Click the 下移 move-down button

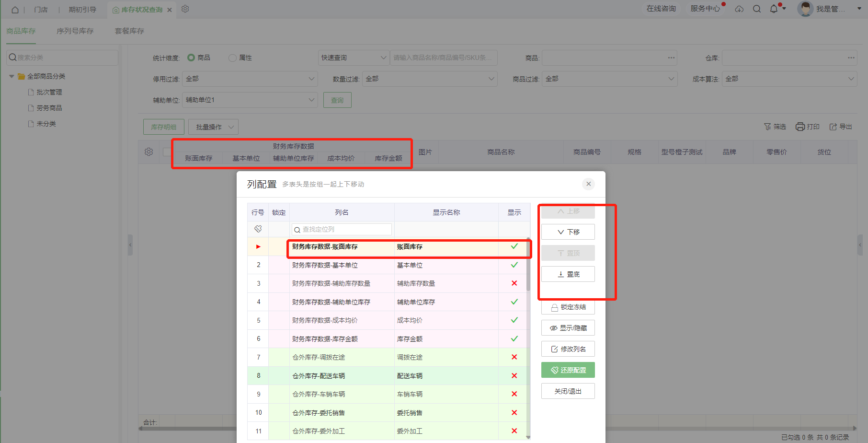click(568, 232)
